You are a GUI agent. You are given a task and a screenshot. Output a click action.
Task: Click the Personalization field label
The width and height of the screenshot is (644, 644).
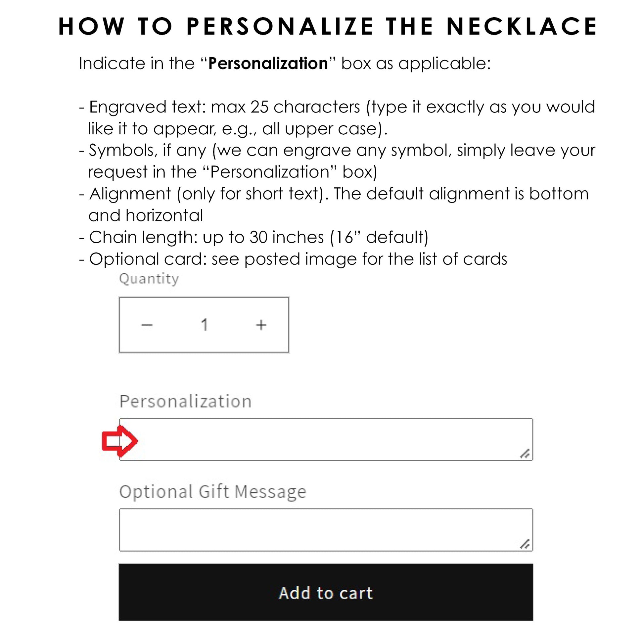[185, 401]
